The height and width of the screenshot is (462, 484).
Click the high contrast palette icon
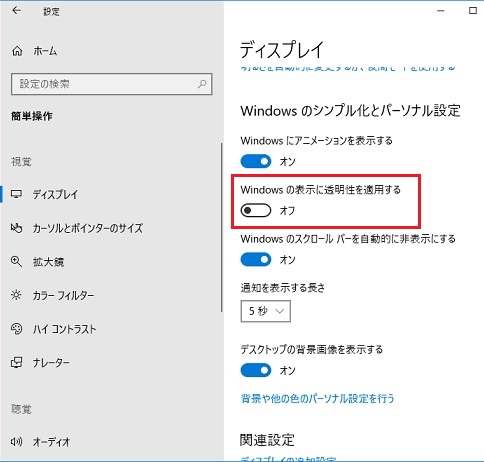click(17, 329)
